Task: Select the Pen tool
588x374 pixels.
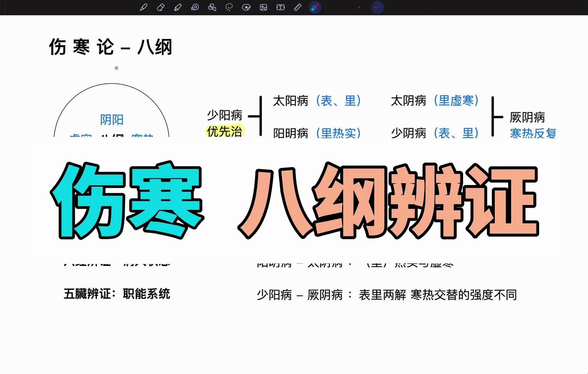Action: point(143,7)
